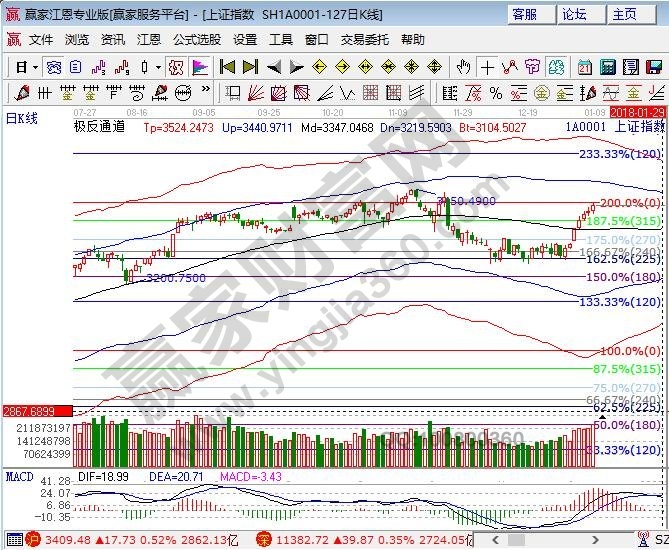Expand the candlestick style dropdown arrow
Viewport: 669px width, 550px height.
click(x=158, y=67)
